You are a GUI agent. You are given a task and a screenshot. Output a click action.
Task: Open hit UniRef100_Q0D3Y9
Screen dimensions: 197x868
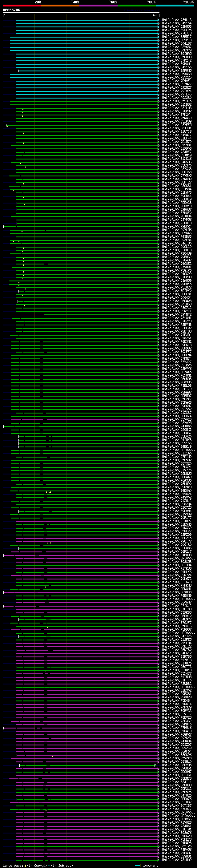[x=177, y=50]
